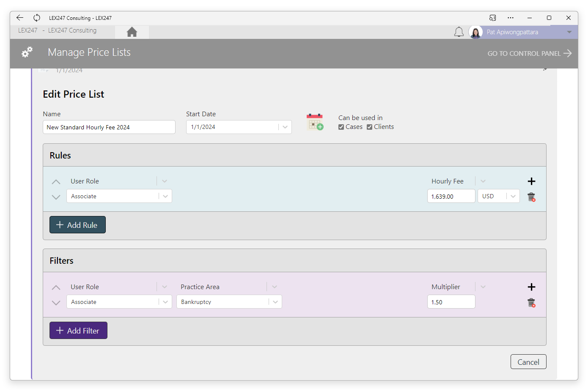
Task: Delete the Associate hourly fee rule
Action: point(531,197)
